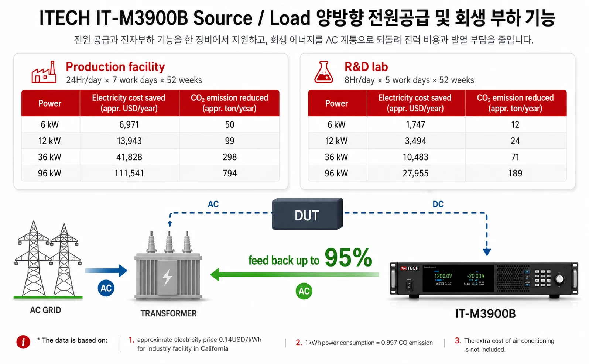Click footnote 1 about electricity price in California
Screen dimensions: 589x364
click(195, 344)
